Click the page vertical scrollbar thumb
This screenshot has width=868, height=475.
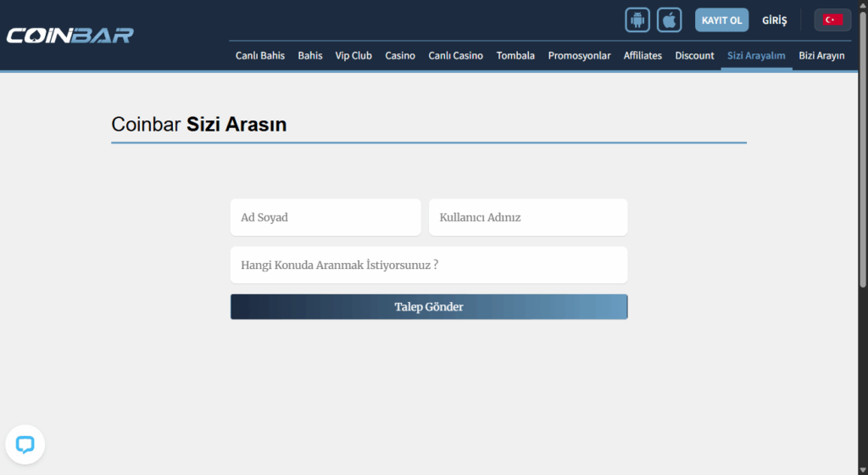pyautogui.click(x=863, y=149)
